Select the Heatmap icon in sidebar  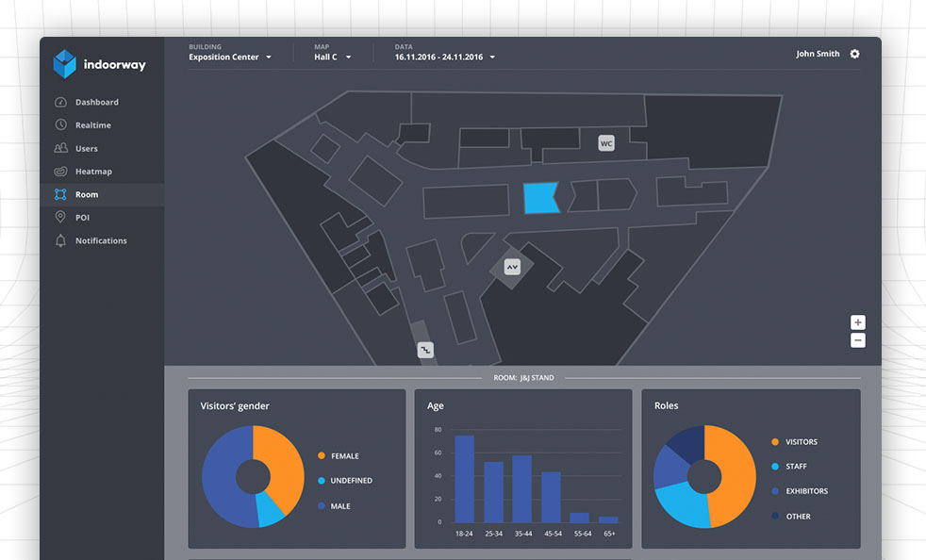point(60,172)
